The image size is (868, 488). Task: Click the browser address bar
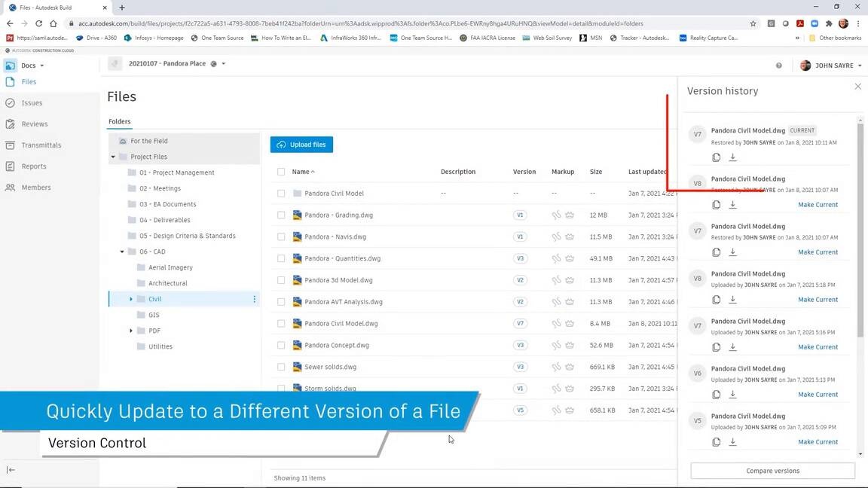[x=410, y=24]
